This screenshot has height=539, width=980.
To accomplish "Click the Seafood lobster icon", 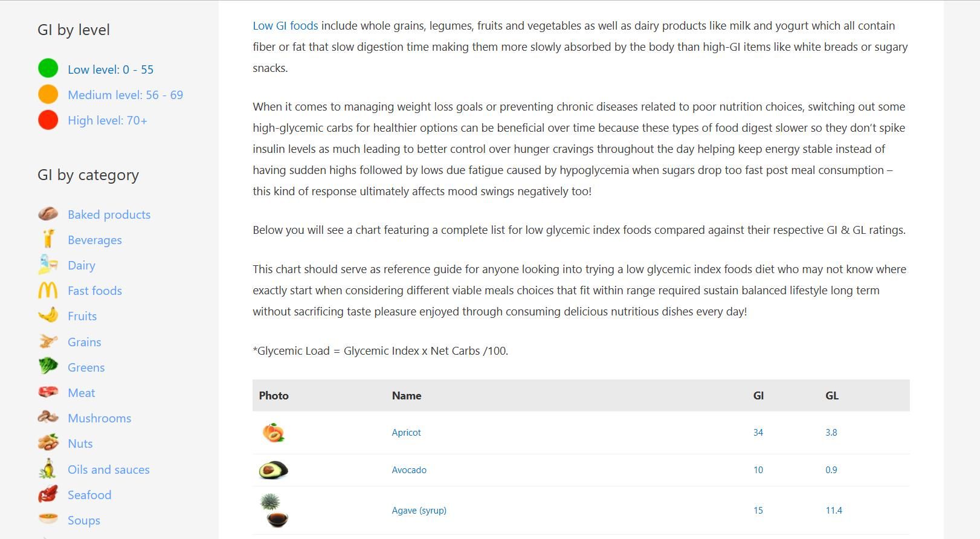I will [x=48, y=494].
